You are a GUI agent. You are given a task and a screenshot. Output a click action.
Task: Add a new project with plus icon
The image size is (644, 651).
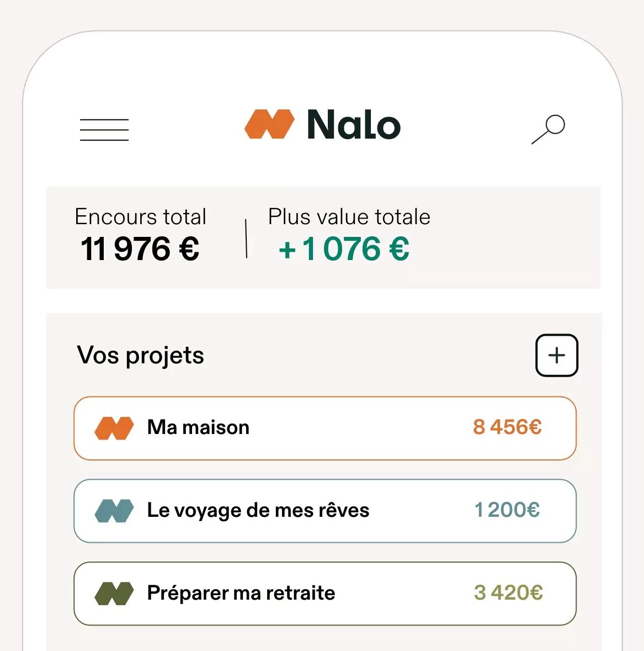point(556,356)
